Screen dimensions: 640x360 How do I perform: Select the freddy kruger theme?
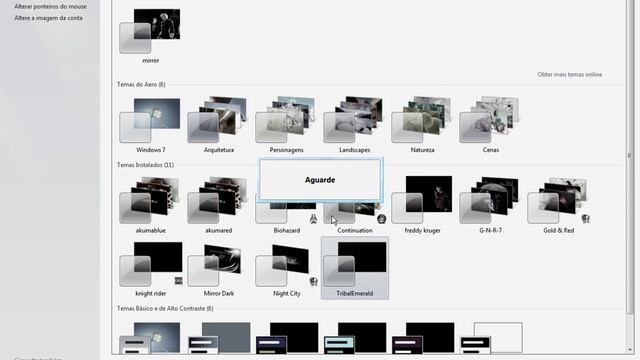pyautogui.click(x=422, y=201)
